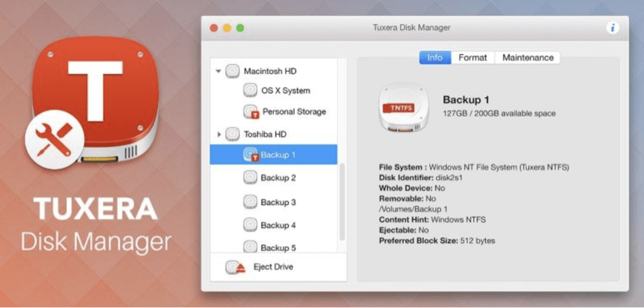Expand the Toshiba HD tree
This screenshot has width=644, height=308.
click(218, 134)
